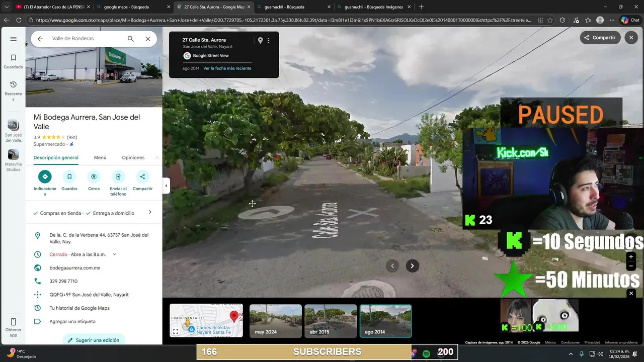Click Agregar una etiqueta
644x362 pixels.
(x=72, y=321)
